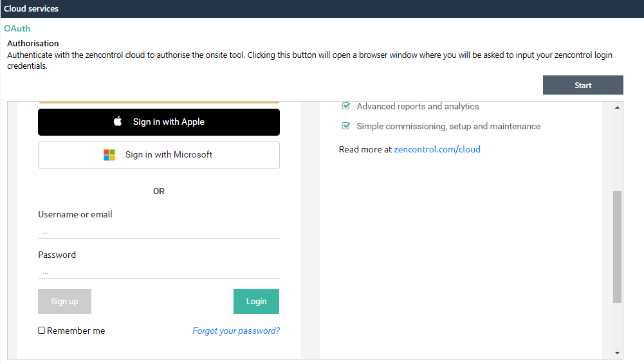
Task: Sign in with Microsoft
Action: (x=159, y=155)
